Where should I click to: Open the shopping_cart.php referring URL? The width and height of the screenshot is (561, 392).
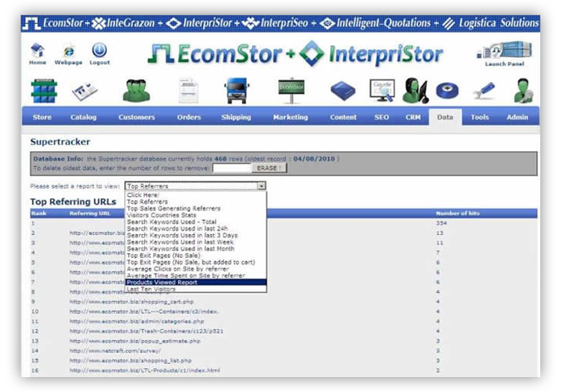point(132,302)
